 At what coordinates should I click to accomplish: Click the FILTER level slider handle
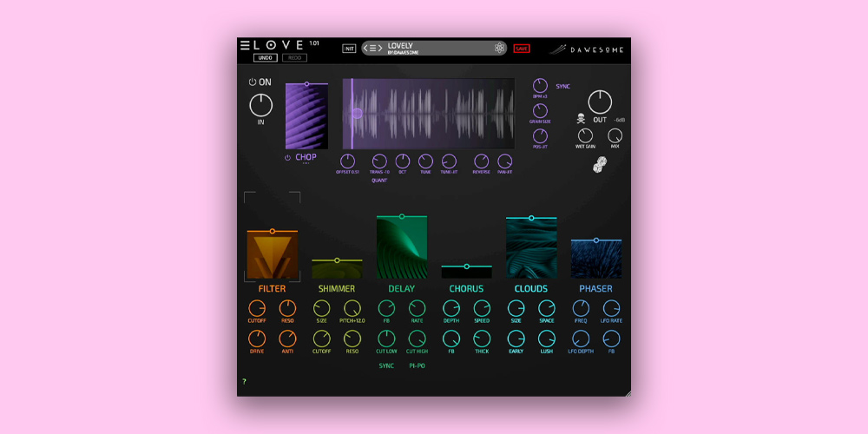click(273, 231)
